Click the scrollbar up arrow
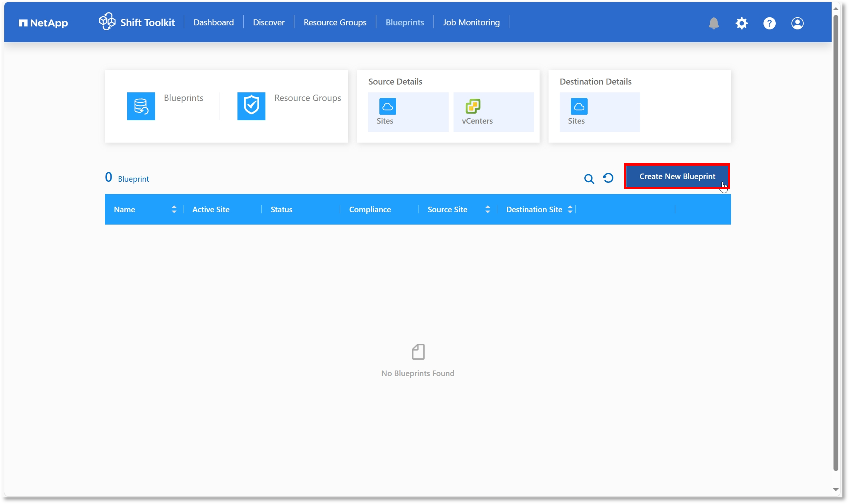849x504 pixels. click(x=836, y=9)
